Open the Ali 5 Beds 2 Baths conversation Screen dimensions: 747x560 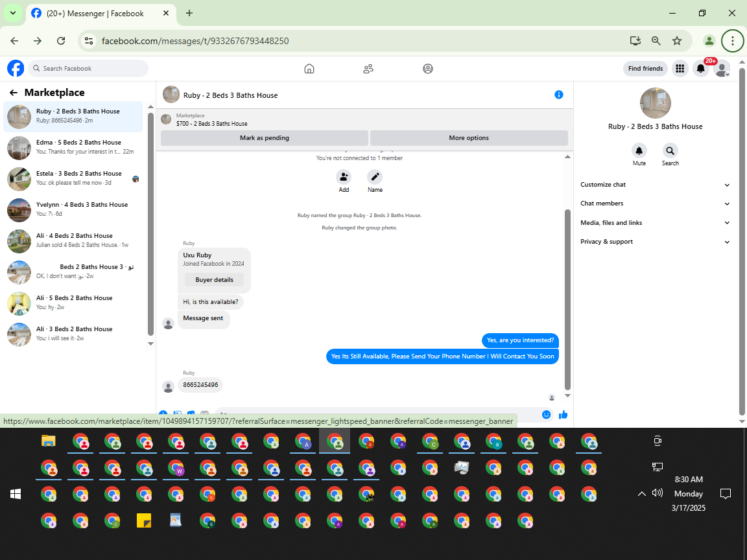click(x=73, y=303)
